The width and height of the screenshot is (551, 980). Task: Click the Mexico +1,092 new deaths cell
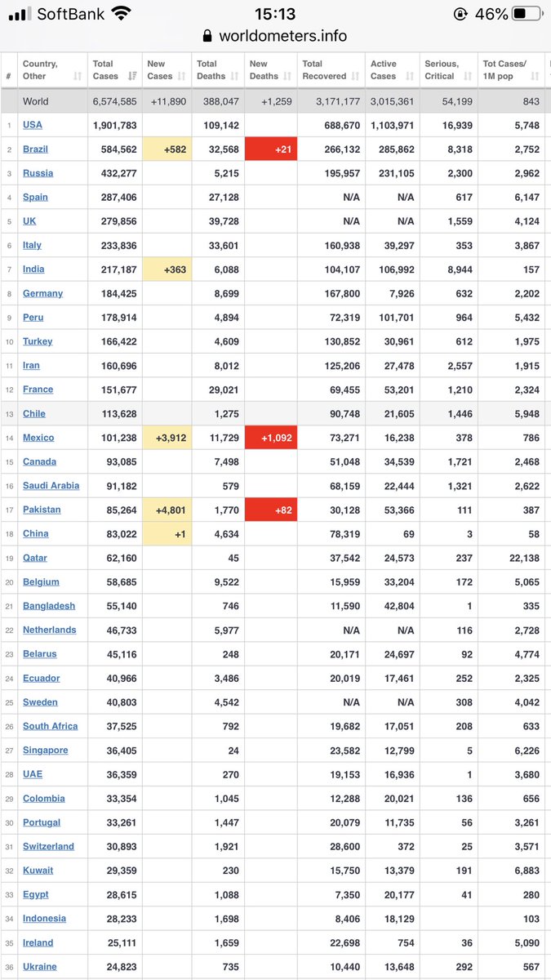pyautogui.click(x=271, y=438)
